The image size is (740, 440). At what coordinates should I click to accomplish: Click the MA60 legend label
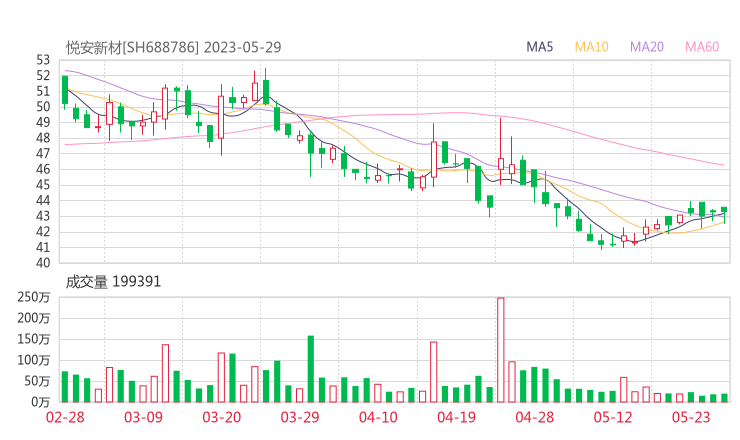702,47
